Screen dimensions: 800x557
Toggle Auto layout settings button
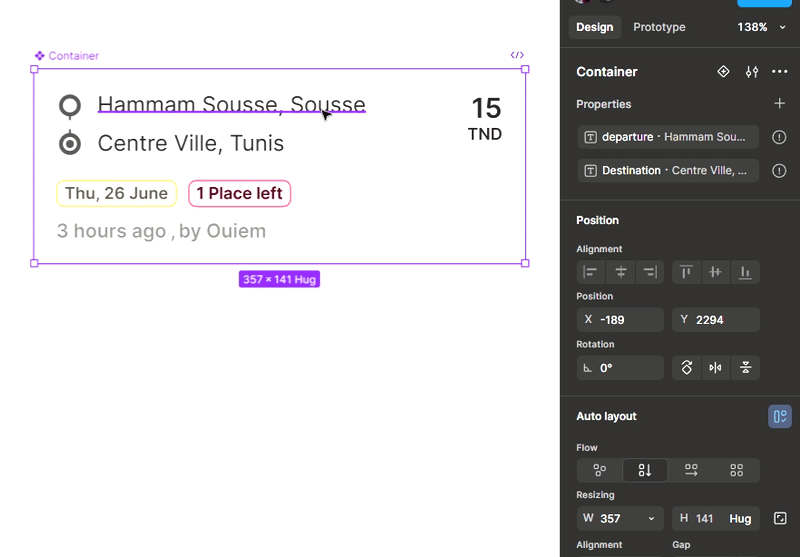780,417
